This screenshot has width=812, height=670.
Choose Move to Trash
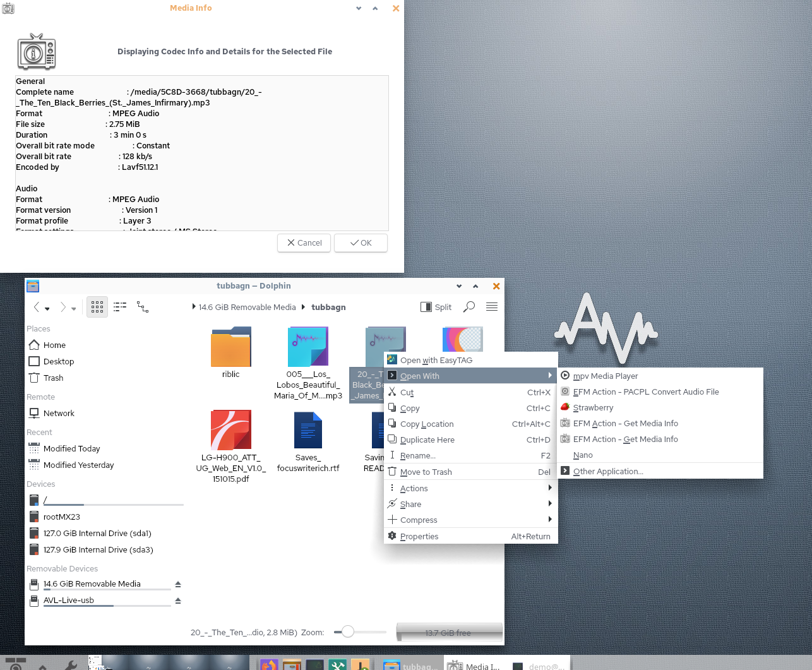pyautogui.click(x=470, y=472)
